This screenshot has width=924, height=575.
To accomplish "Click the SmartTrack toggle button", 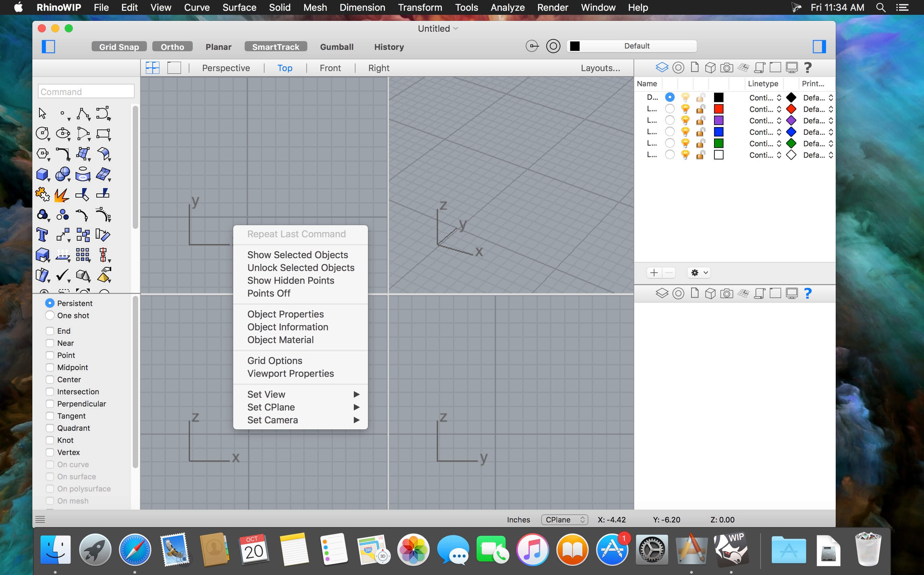I will [x=276, y=47].
